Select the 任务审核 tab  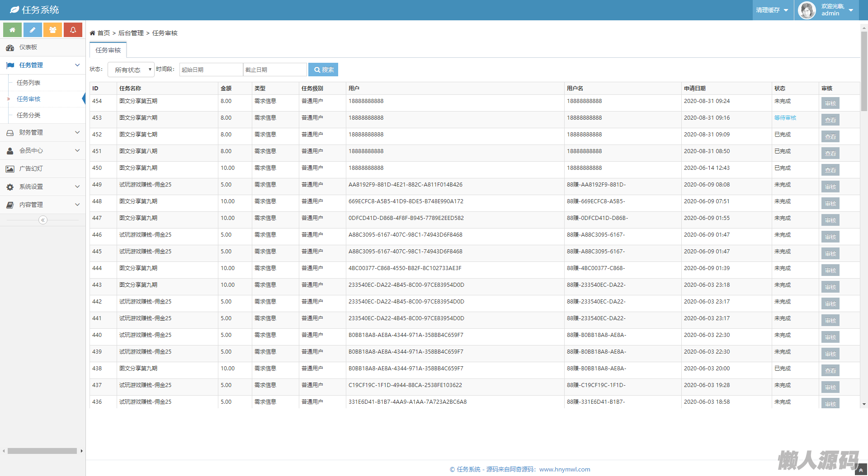coord(108,50)
